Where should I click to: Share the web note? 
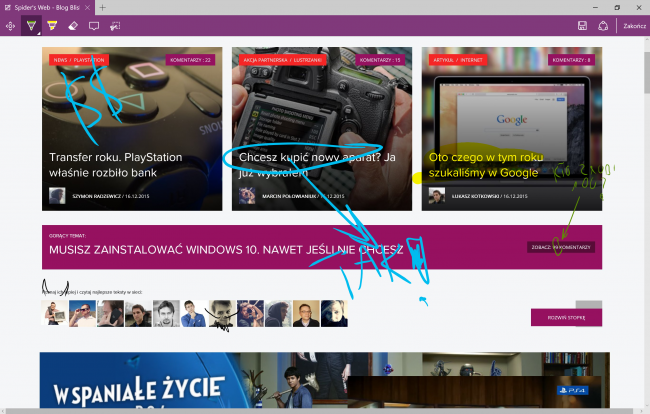point(603,26)
